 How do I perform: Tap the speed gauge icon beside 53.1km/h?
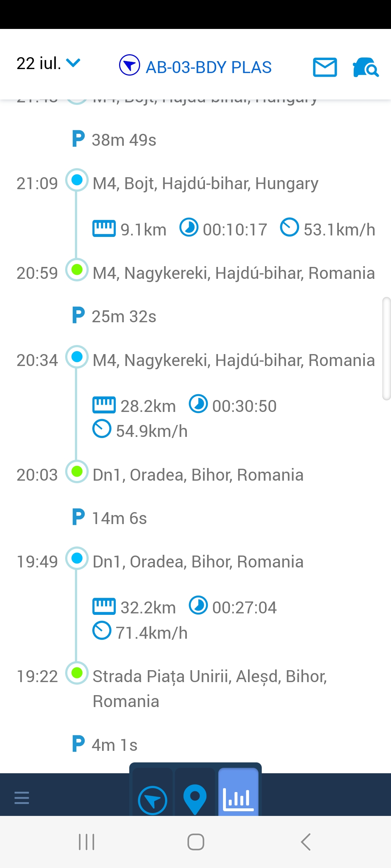[290, 227]
